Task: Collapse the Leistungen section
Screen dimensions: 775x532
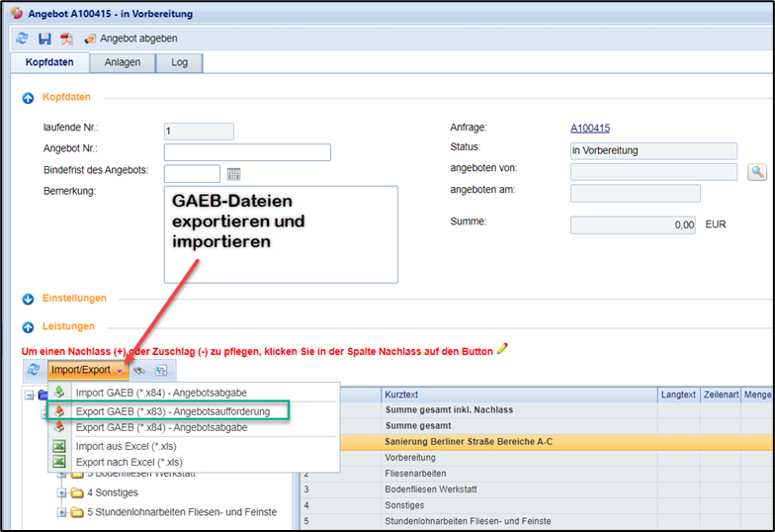Action: (x=28, y=326)
